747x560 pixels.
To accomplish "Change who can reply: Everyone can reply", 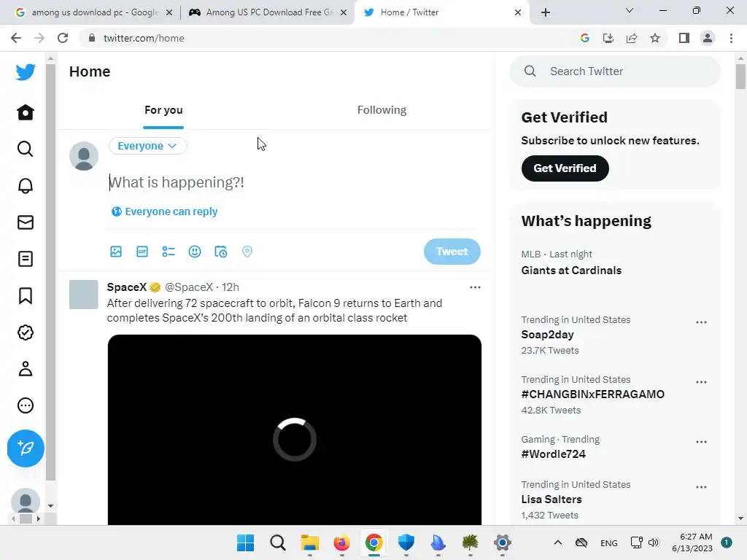I will (164, 211).
